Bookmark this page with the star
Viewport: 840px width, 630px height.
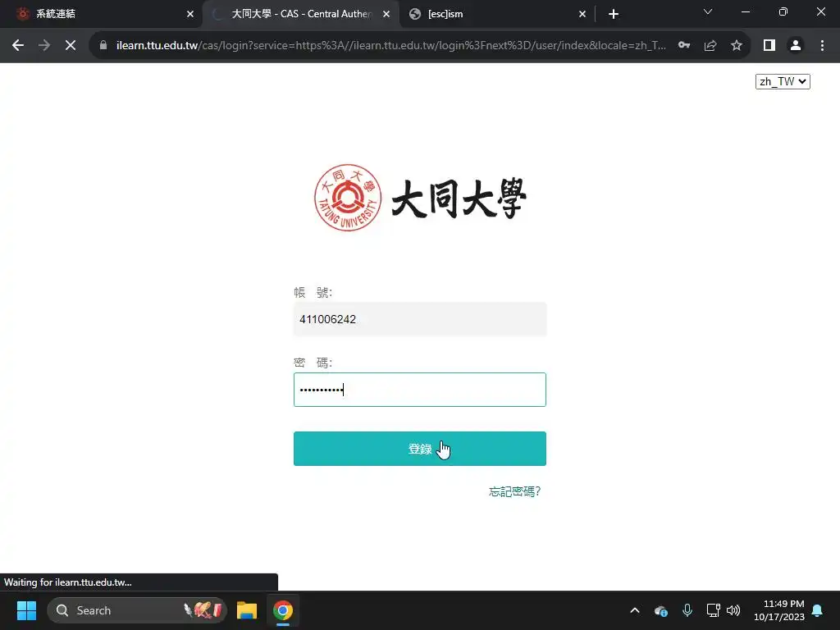(737, 46)
